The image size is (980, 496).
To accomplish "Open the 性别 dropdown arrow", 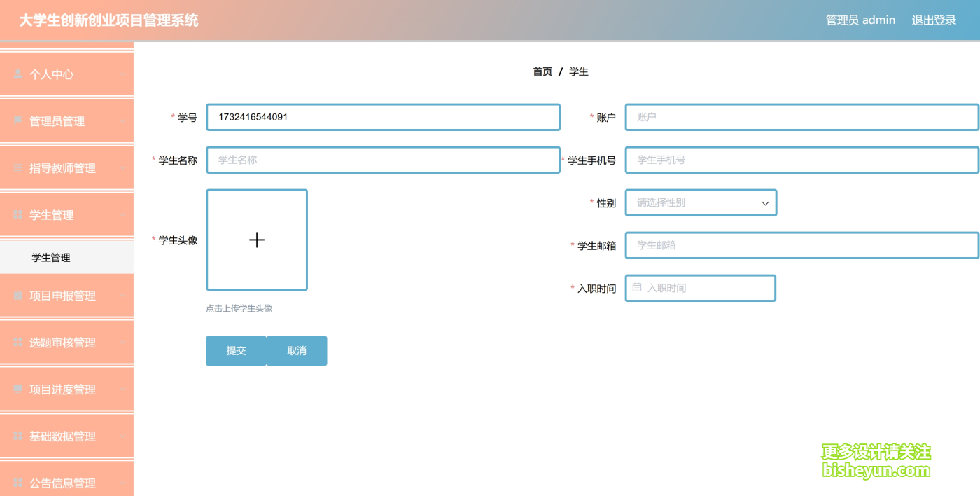I will pos(765,202).
